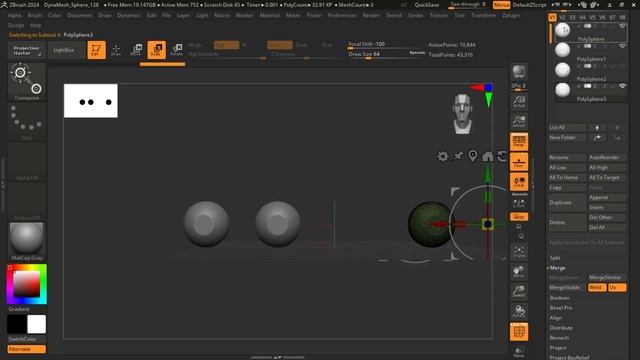This screenshot has height=360, width=640.
Task: Toggle Weld option under Merge
Action: (597, 287)
